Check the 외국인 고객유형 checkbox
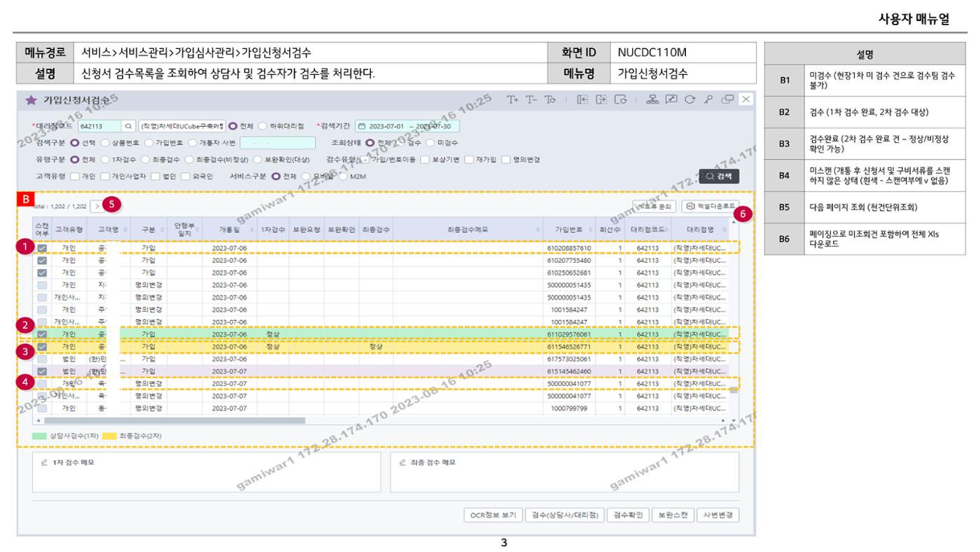This screenshot has height=552, width=980. coord(186,176)
